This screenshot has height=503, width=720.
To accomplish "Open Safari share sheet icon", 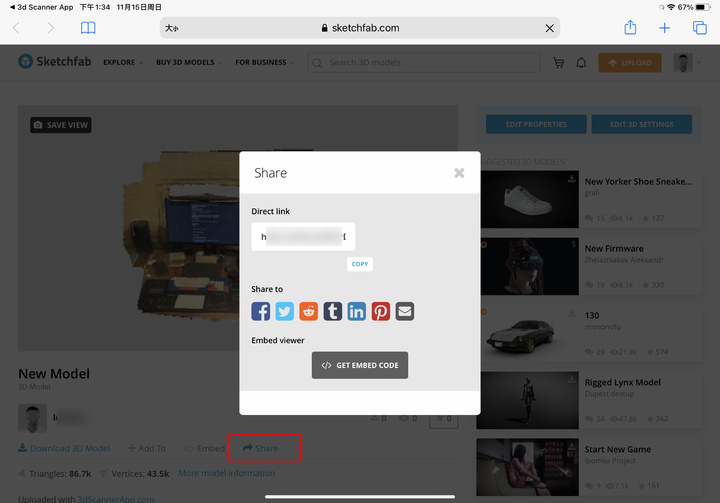I will tap(630, 28).
